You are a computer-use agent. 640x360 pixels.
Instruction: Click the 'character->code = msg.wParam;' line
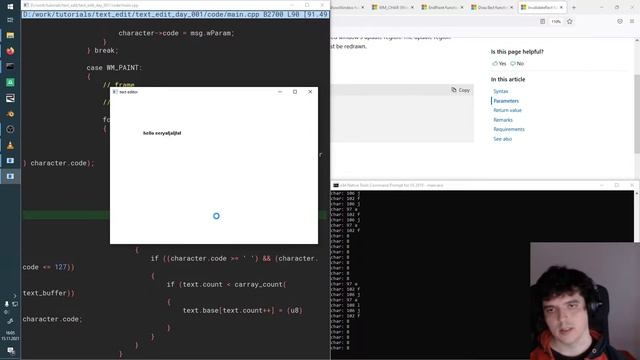tap(176, 33)
